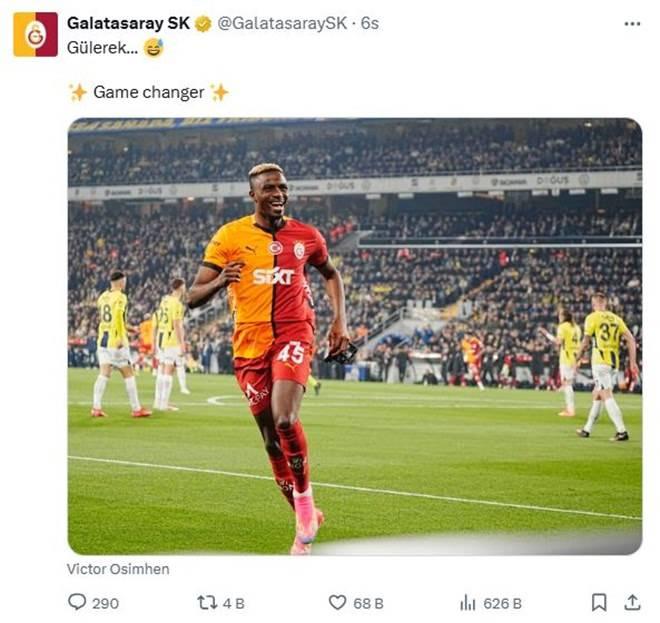Click the reply speech bubble icon

point(77,602)
